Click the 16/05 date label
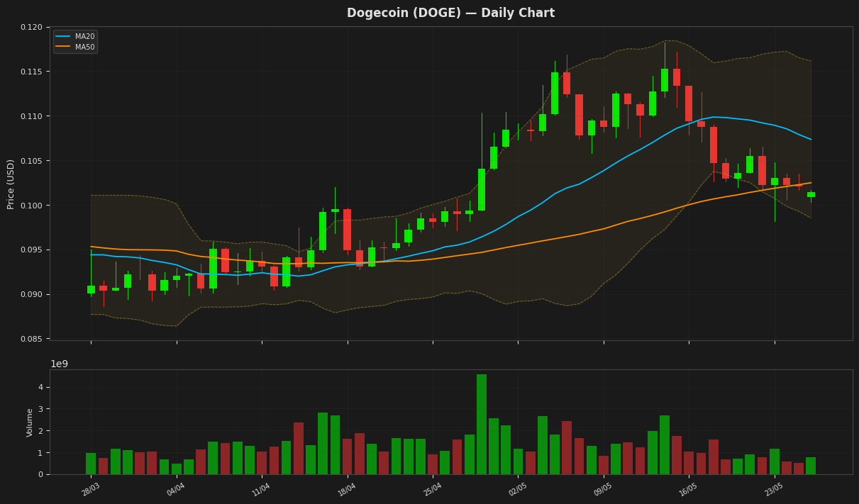This screenshot has height=504, width=859. (x=689, y=489)
